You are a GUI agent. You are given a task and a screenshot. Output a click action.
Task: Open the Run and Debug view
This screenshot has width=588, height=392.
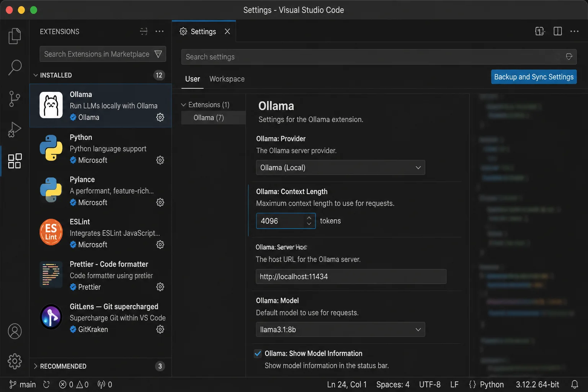(15, 130)
